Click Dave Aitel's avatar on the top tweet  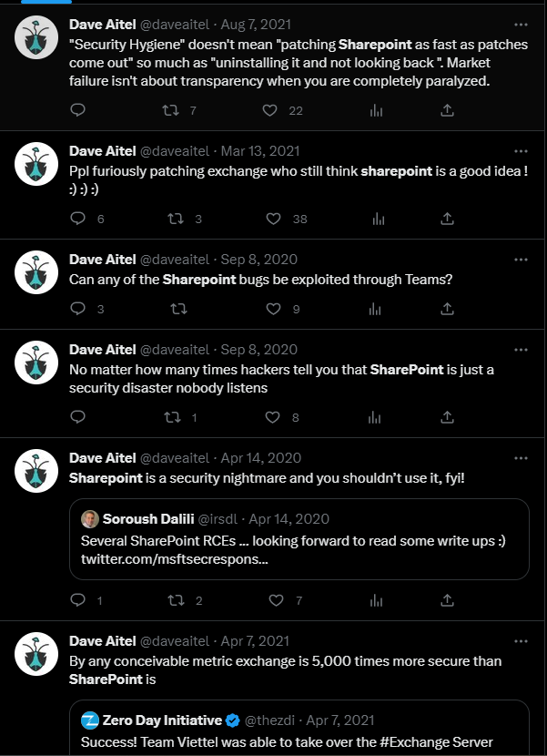36,38
